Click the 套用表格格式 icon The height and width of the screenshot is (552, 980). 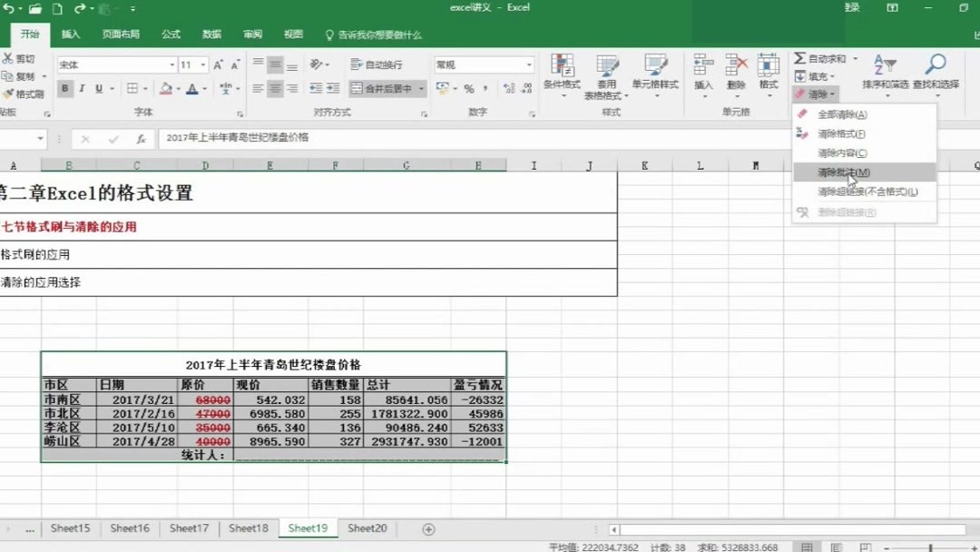coord(607,73)
